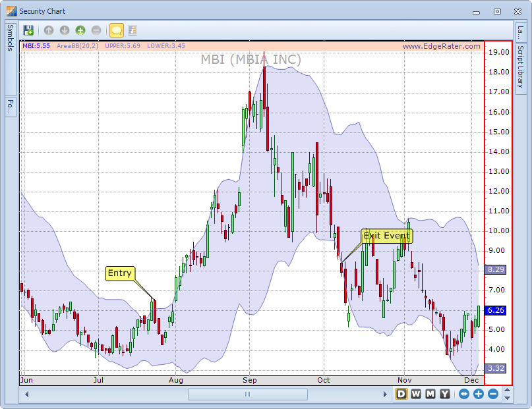
Task: Click the 10.00 price axis label
Action: pos(499,231)
